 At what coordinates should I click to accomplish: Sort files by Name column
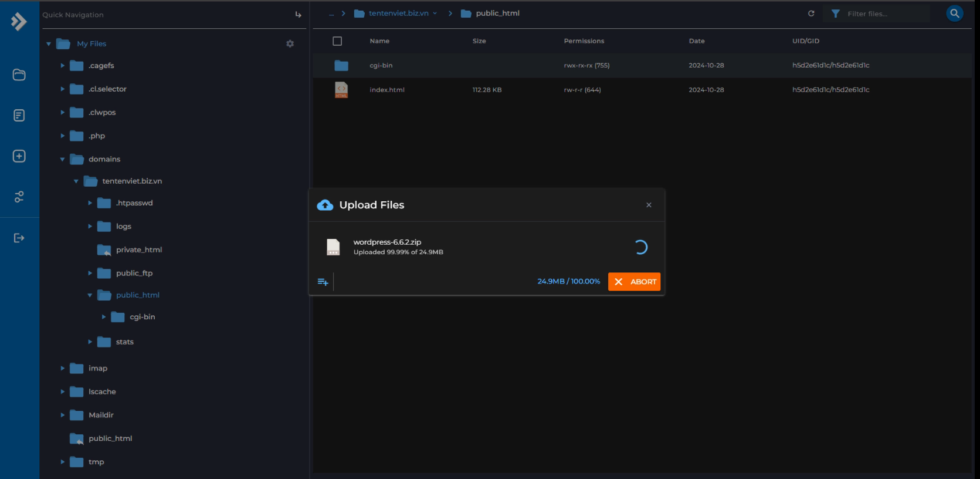(x=379, y=41)
